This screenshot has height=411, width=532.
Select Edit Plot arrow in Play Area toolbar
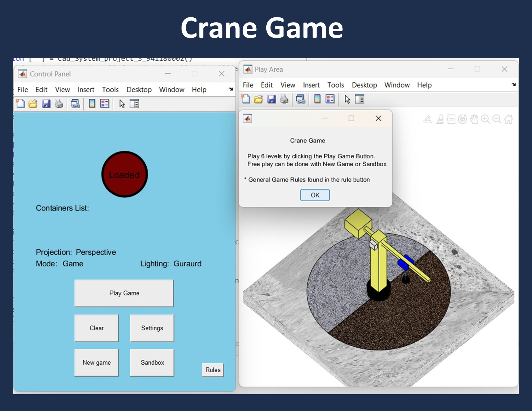(347, 99)
